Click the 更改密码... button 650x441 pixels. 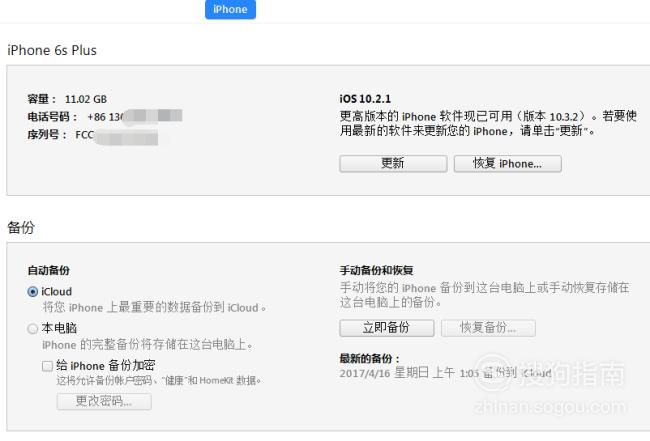click(x=104, y=401)
